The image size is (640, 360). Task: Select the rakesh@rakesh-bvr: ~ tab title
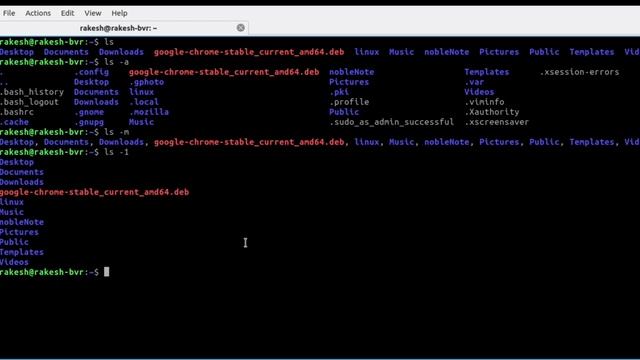pos(118,28)
